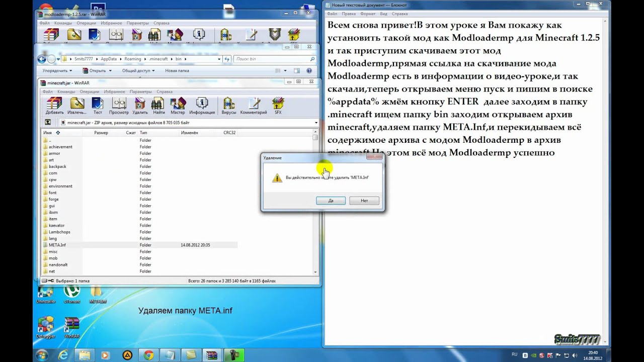Open Windows Explorer from the taskbar
644x362 pixels.
point(85,355)
